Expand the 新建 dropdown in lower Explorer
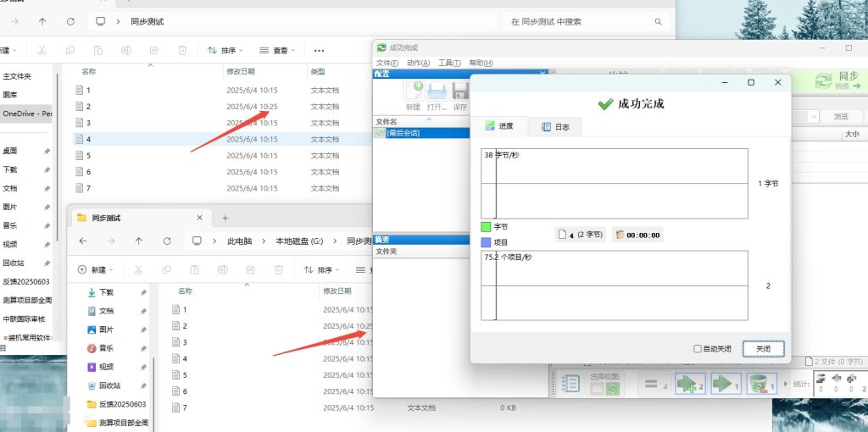Viewport: 868px width, 432px height. [x=97, y=269]
